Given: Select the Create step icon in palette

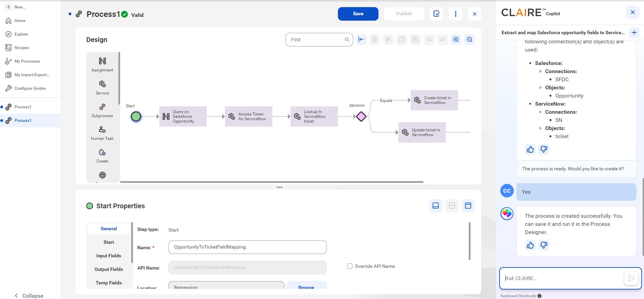Looking at the screenshot, I should (102, 152).
